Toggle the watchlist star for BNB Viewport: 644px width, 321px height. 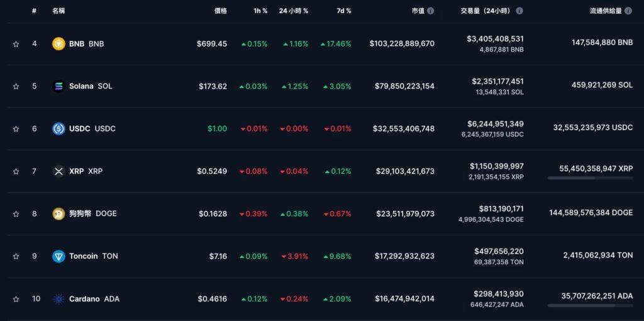pyautogui.click(x=16, y=44)
